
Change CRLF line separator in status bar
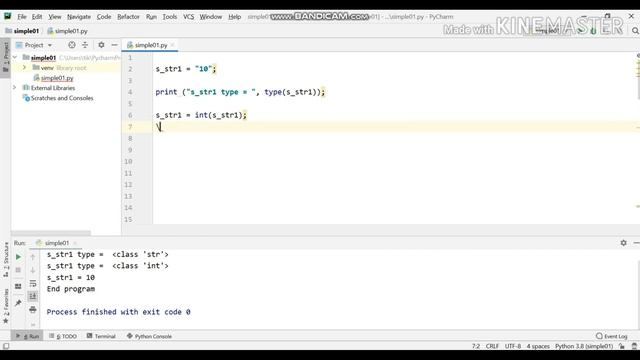(x=492, y=346)
